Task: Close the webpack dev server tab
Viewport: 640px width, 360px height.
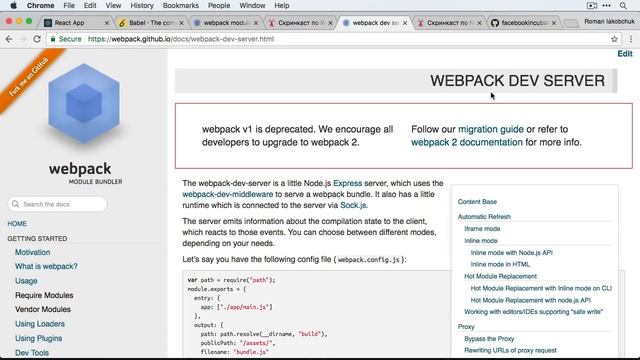Action: click(405, 23)
